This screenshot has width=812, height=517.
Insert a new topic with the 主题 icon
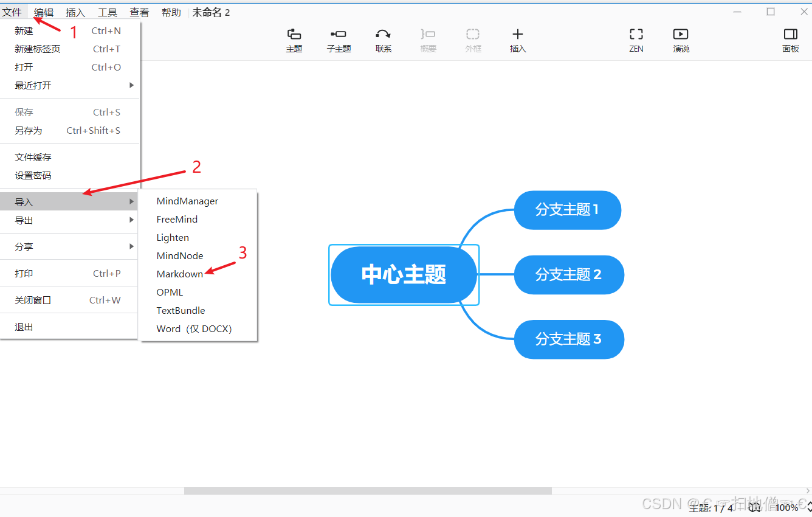tap(294, 40)
